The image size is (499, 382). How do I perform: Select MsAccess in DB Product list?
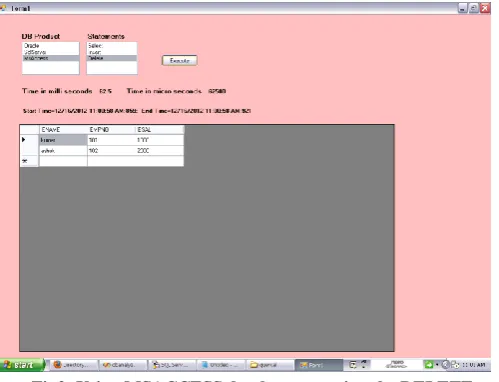point(51,58)
